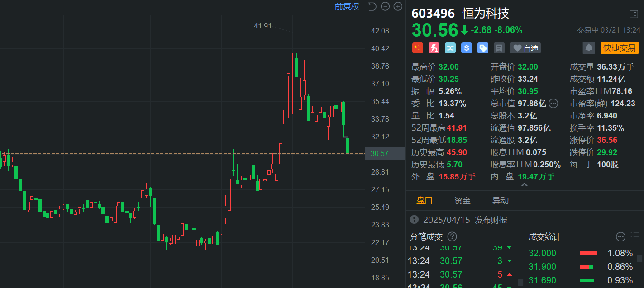Zoom out the candlestick chart

(x=385, y=6)
